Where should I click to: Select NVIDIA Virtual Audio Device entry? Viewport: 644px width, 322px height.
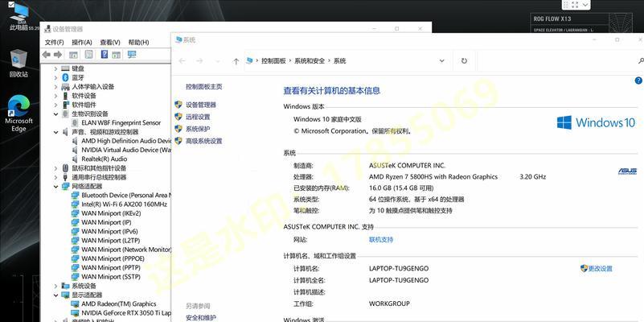point(125,150)
